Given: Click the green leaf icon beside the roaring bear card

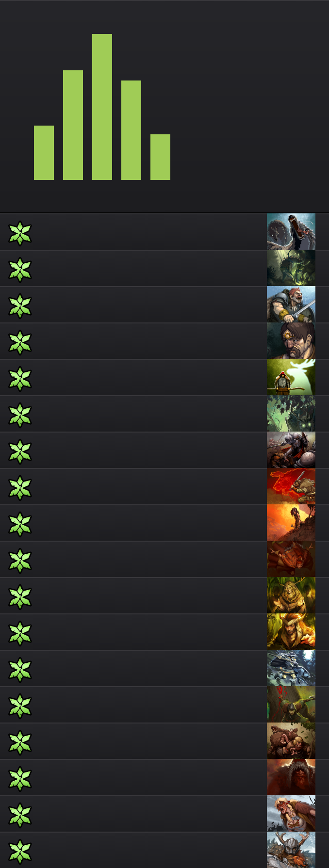Looking at the screenshot, I should coord(20,233).
